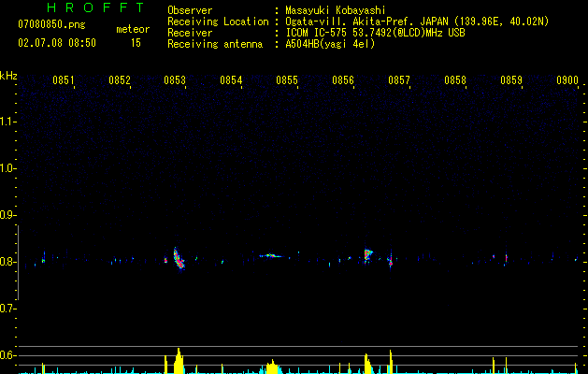588x374 pixels.
Task: Click the 1.0 kHz axis label
Action: (7, 168)
